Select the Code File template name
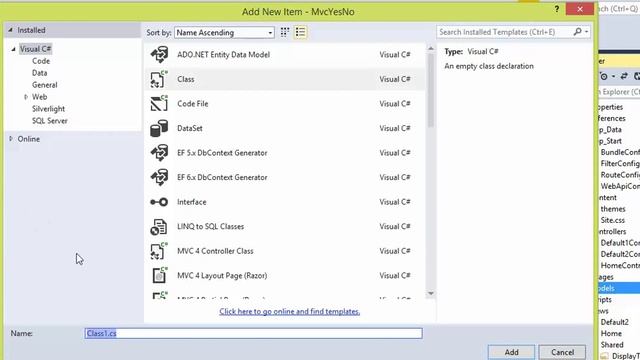640x360 pixels. pos(193,104)
